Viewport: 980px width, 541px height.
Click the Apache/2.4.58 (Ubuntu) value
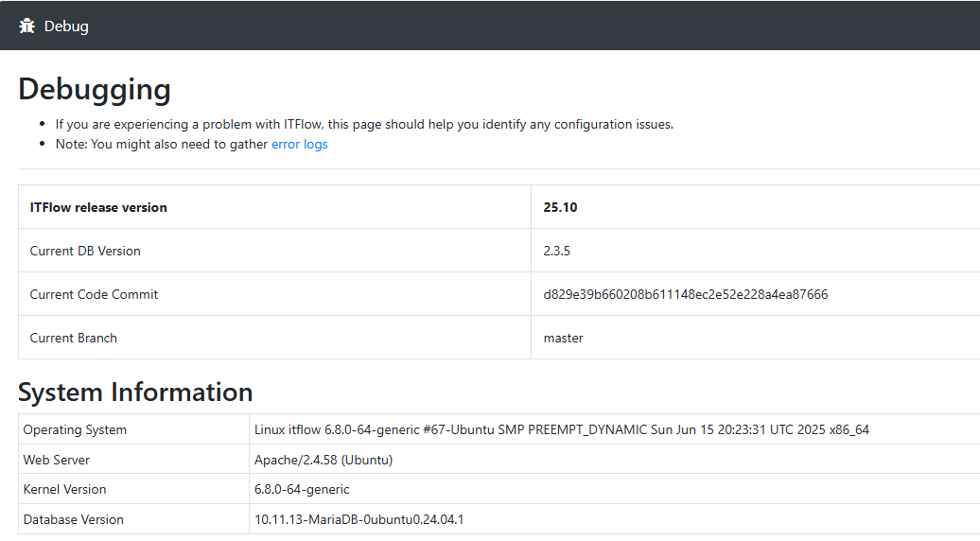click(323, 460)
